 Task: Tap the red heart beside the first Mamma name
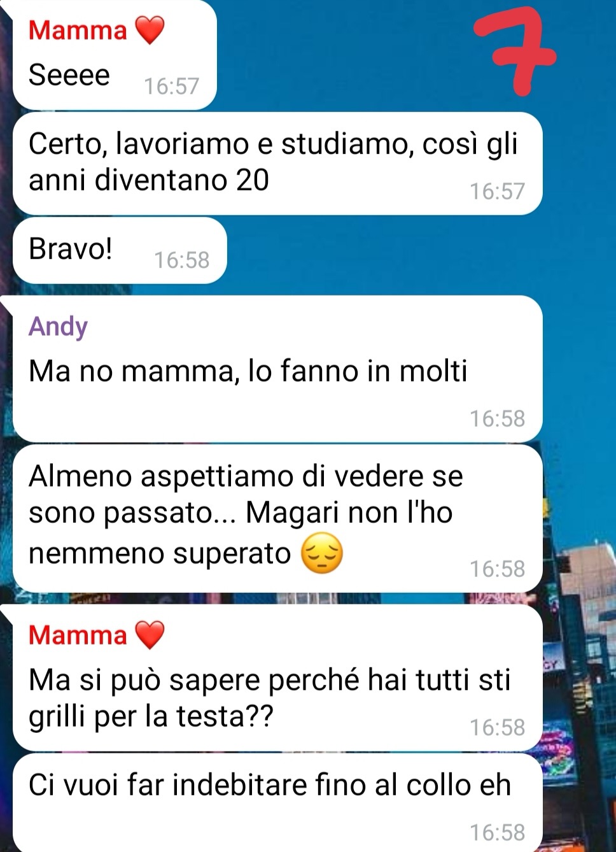150,30
